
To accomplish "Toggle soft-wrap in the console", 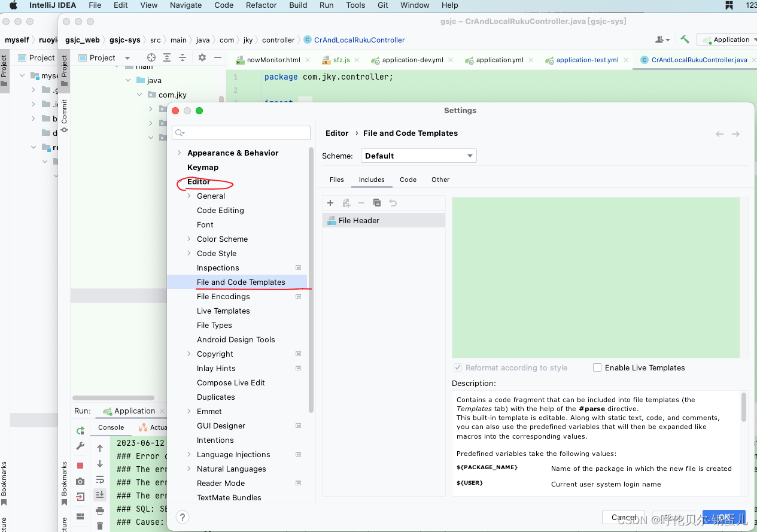I will click(x=100, y=479).
